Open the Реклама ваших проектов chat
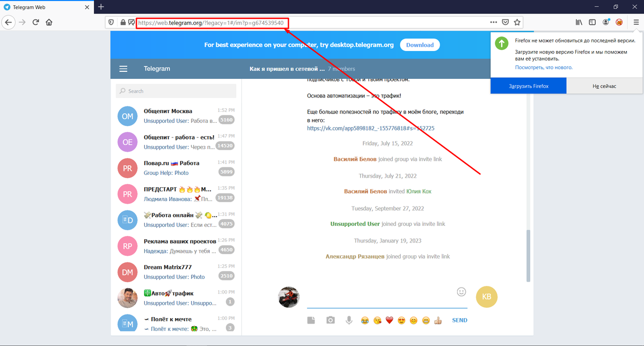 click(176, 246)
